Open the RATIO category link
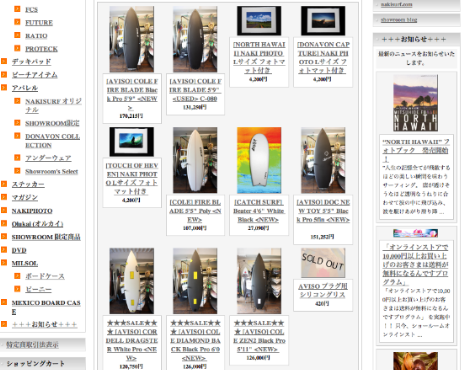The height and width of the screenshot is (370, 466). 36,36
